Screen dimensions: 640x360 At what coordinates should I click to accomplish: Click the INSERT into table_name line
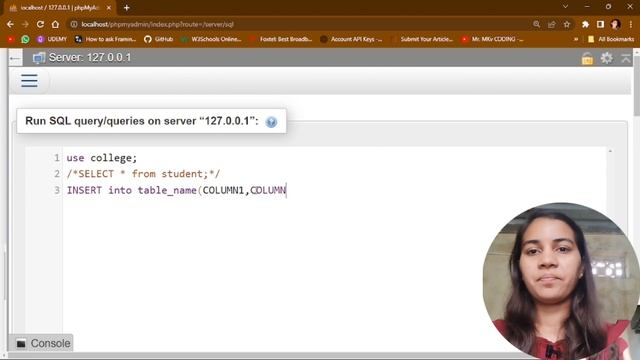176,190
